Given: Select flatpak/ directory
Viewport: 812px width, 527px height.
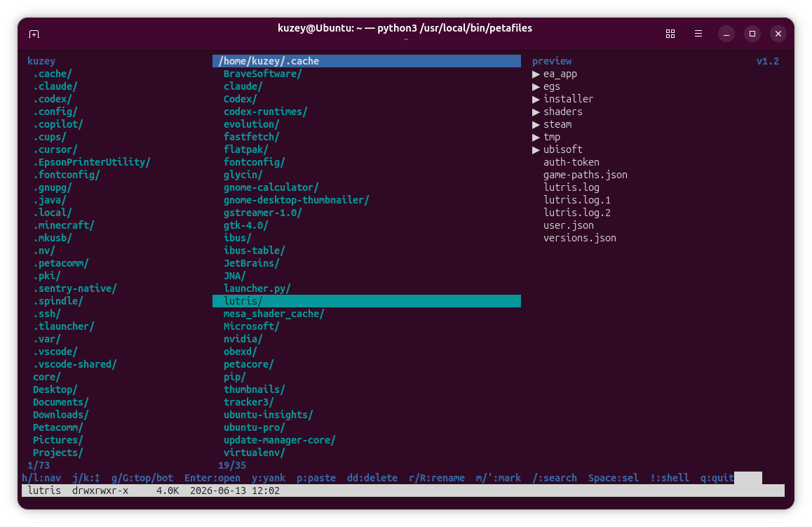Looking at the screenshot, I should click(x=246, y=149).
